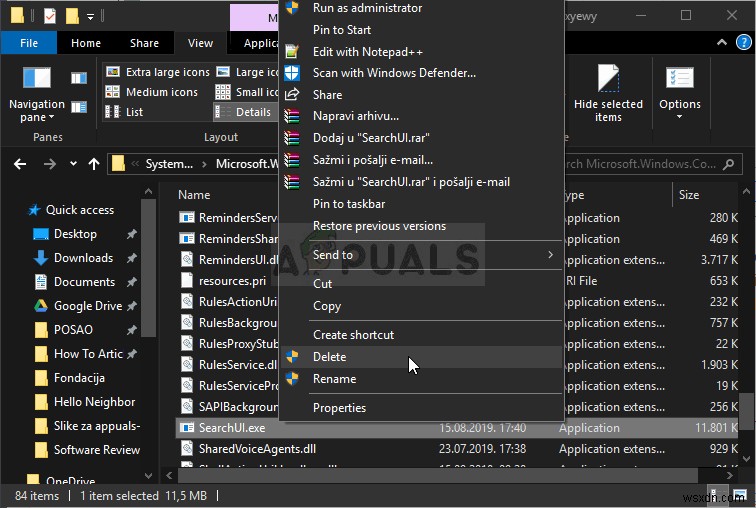Expand the Send to submenu arrow

(550, 254)
